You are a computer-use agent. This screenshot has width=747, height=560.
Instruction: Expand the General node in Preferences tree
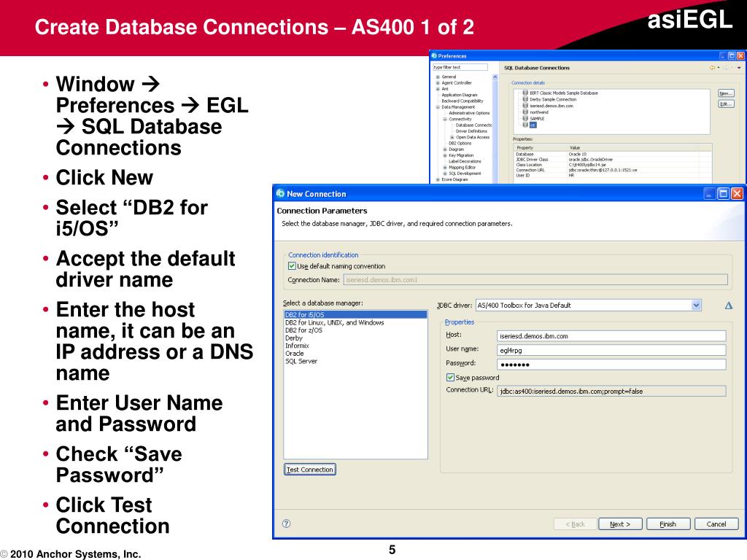[438, 77]
